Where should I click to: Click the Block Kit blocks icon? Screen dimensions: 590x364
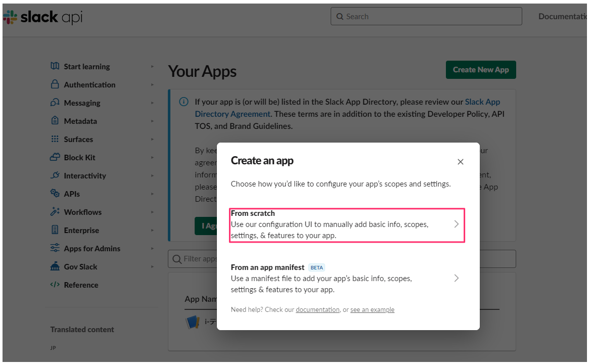55,157
